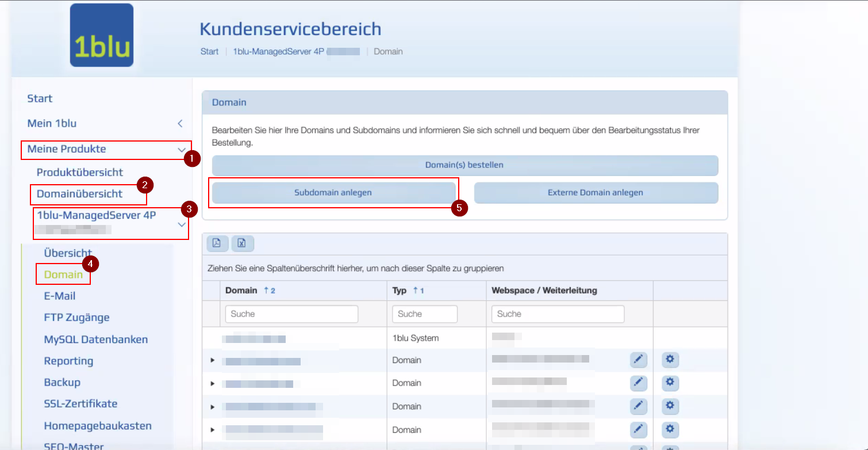Image resolution: width=868 pixels, height=450 pixels.
Task: Open gear settings for the second Domain-type row
Action: 670,383
